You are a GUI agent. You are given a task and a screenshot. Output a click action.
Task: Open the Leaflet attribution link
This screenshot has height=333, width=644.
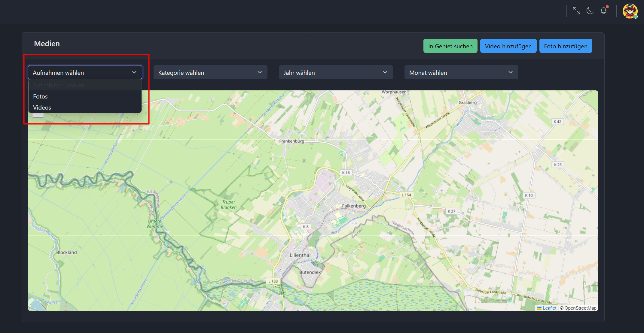click(x=549, y=308)
